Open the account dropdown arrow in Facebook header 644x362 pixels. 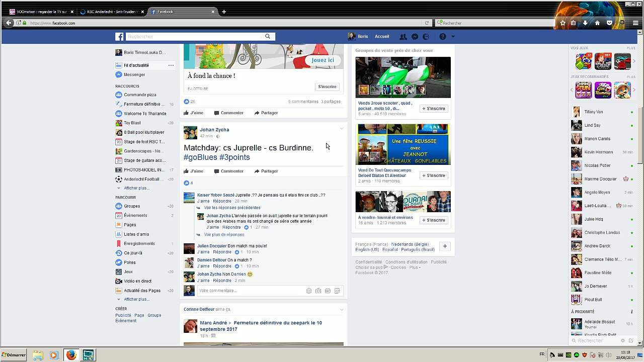point(453,37)
